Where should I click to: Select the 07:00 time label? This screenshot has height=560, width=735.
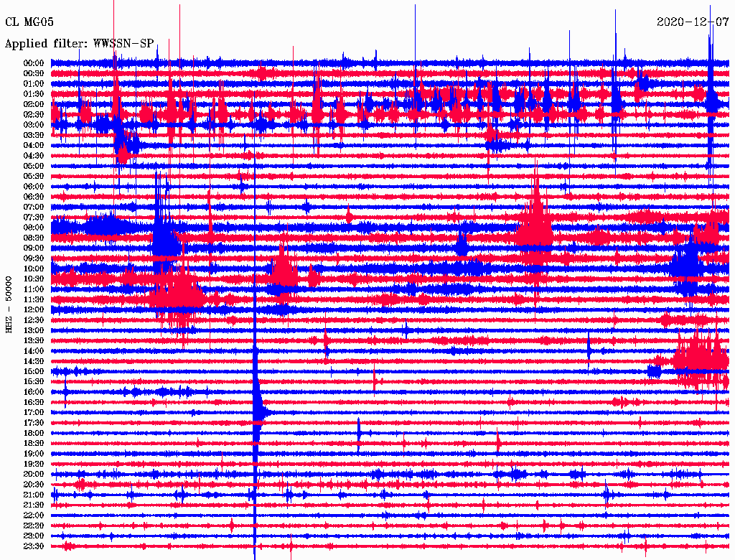pyautogui.click(x=33, y=207)
